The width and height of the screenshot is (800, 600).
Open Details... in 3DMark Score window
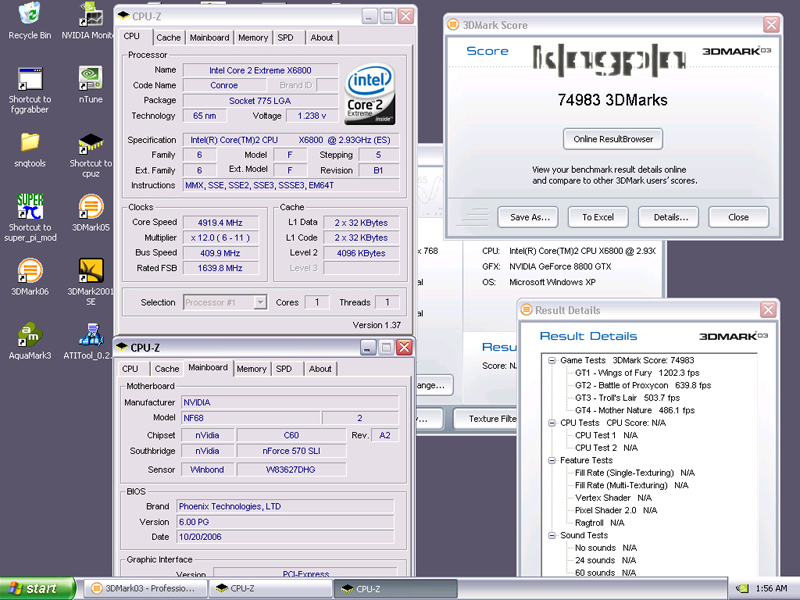coord(668,217)
